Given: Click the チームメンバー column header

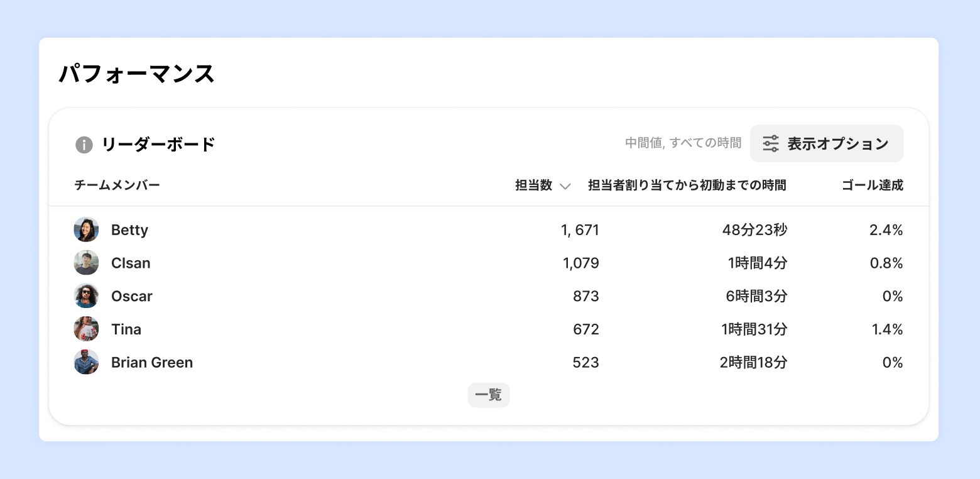Looking at the screenshot, I should click(117, 185).
